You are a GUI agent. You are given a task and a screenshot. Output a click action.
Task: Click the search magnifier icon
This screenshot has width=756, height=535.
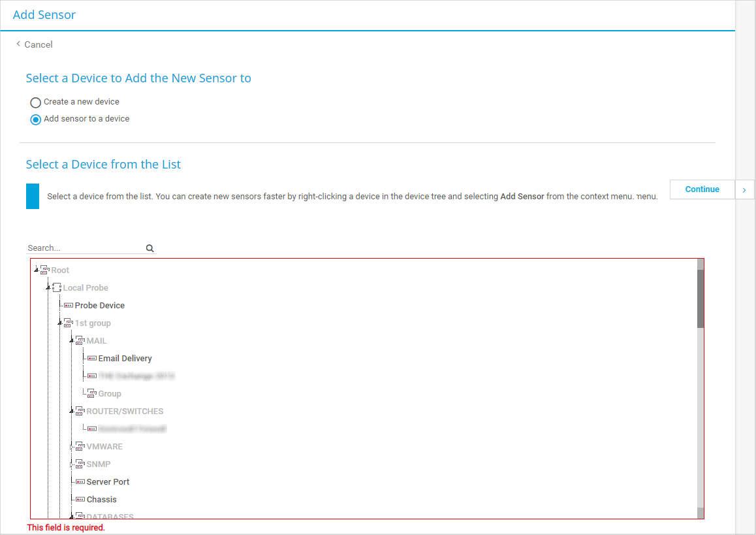point(150,248)
